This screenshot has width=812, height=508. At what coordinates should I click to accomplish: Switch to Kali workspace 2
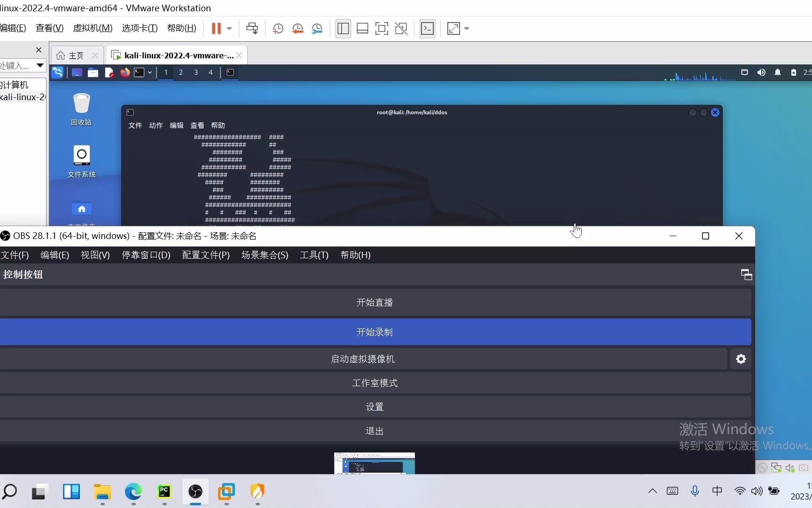(x=181, y=72)
